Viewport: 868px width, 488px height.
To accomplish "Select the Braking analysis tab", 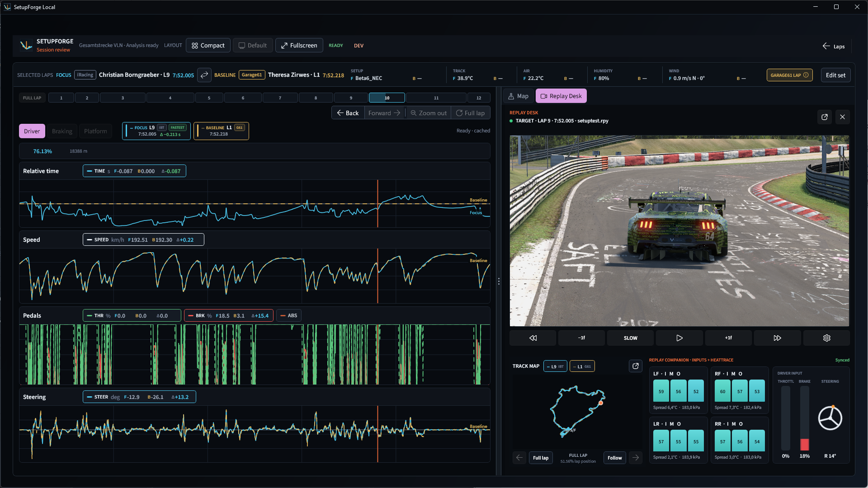I will tap(62, 131).
